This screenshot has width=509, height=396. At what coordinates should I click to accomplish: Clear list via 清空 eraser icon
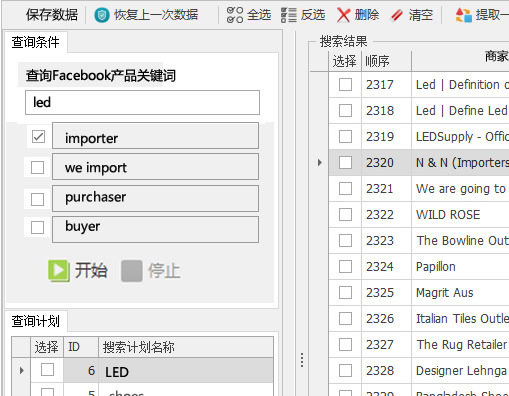[396, 15]
